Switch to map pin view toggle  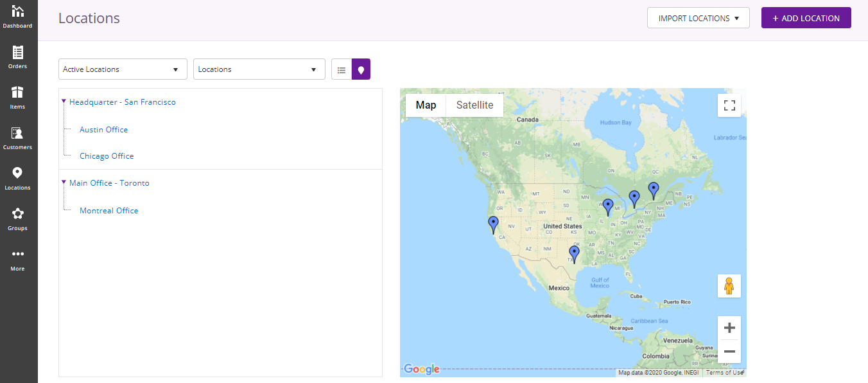click(361, 69)
